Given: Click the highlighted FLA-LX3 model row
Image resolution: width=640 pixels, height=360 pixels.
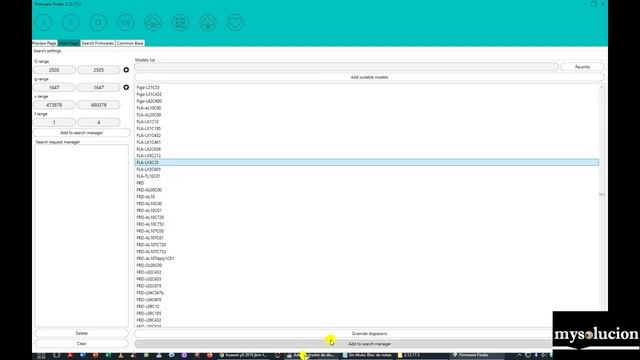Looking at the screenshot, I should tap(367, 162).
